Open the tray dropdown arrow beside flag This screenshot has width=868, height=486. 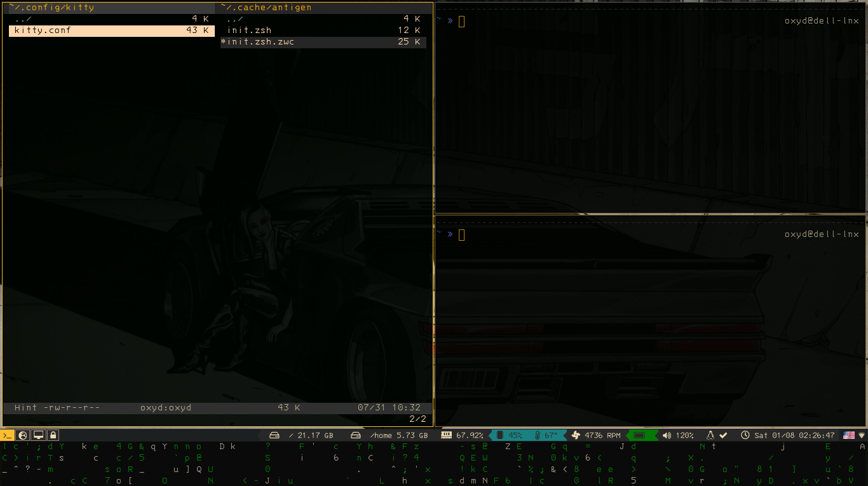coord(862,436)
